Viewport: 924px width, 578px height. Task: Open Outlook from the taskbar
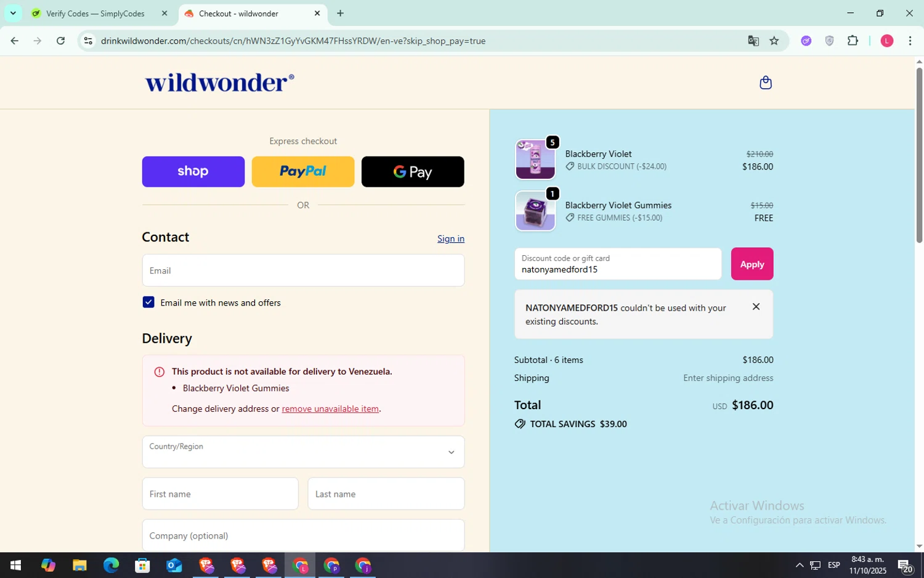174,565
